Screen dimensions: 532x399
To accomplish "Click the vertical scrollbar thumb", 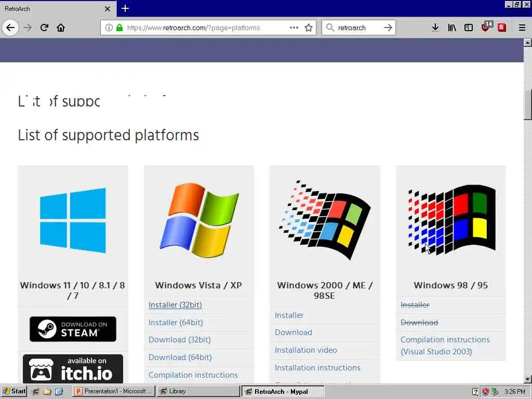I will coord(528,105).
